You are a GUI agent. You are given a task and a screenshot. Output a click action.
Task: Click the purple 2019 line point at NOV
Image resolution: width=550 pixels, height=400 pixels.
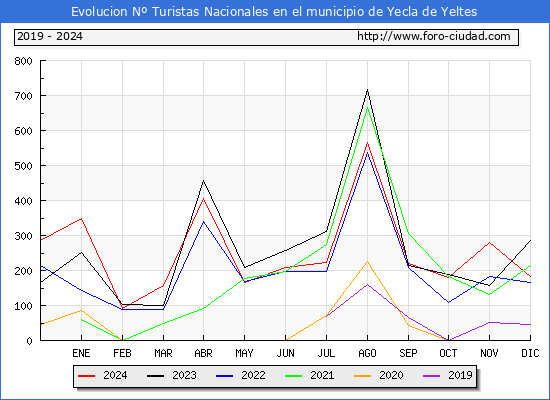click(x=489, y=322)
